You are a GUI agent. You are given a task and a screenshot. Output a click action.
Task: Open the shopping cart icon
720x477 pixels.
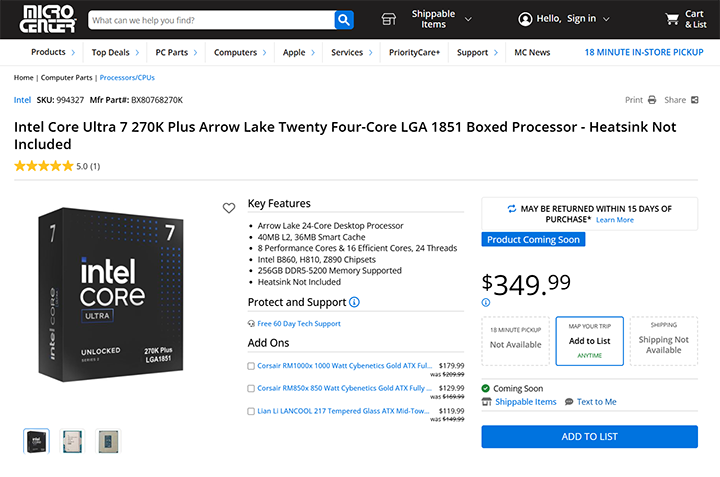click(672, 19)
